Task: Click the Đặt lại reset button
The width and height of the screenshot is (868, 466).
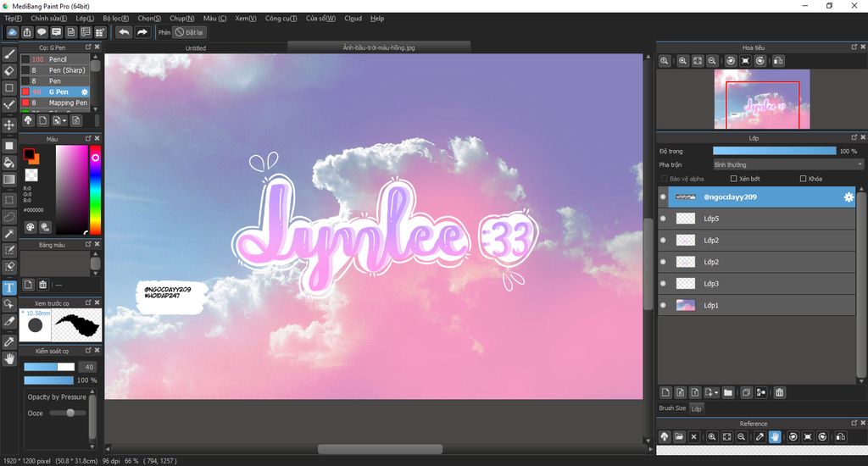Action: (189, 32)
